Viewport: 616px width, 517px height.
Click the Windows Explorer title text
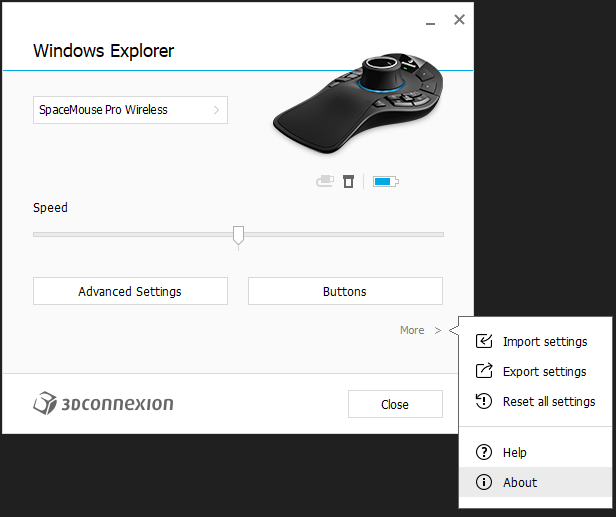(x=104, y=51)
